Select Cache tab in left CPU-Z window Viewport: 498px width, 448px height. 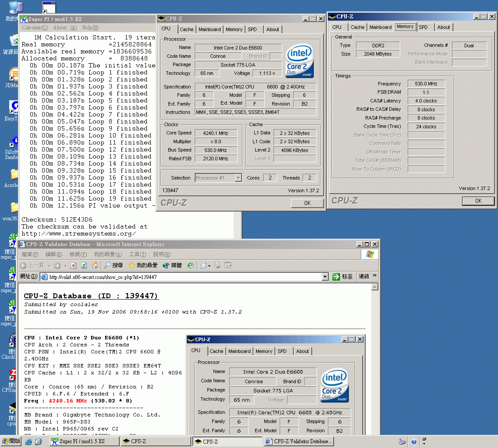pos(186,29)
